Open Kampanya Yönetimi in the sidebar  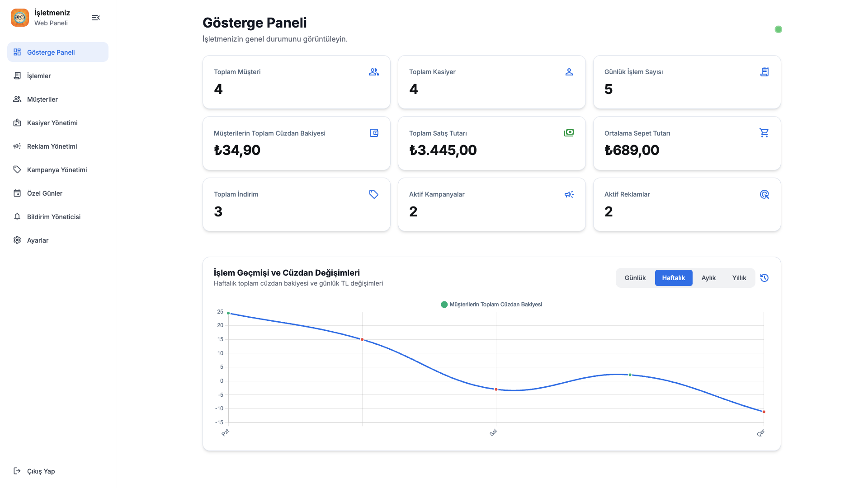pos(57,170)
